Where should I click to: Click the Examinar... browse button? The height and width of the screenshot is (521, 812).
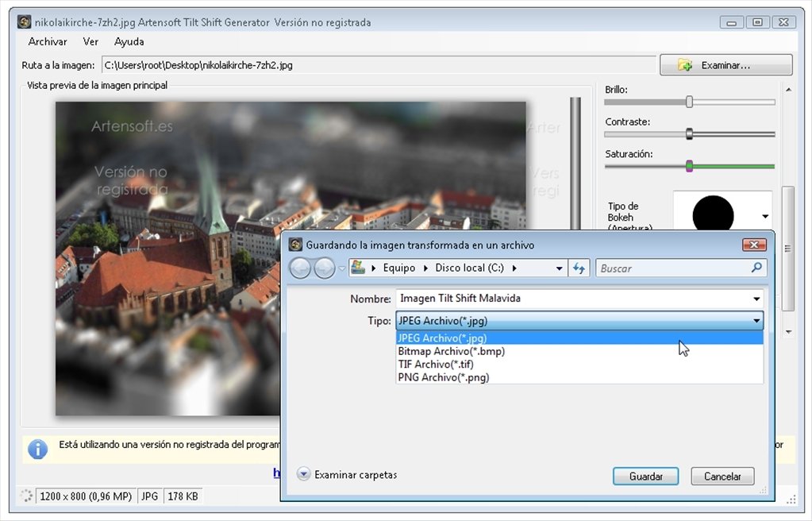click(x=725, y=65)
